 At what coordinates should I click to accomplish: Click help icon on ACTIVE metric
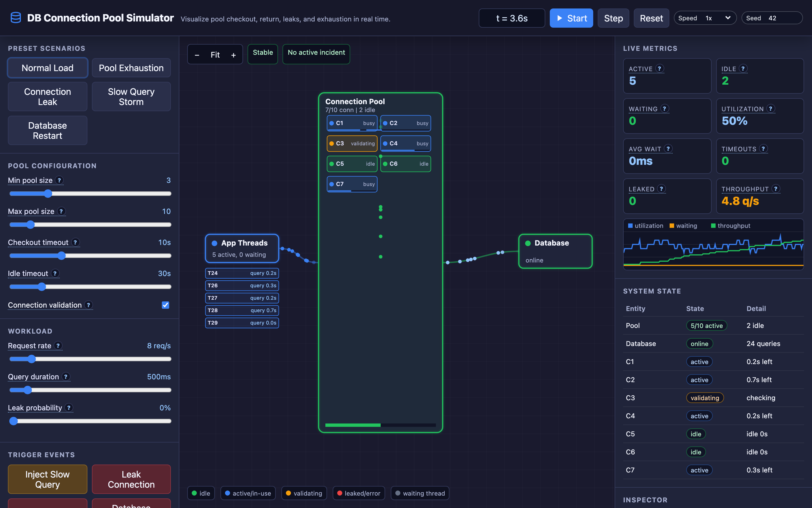point(659,69)
